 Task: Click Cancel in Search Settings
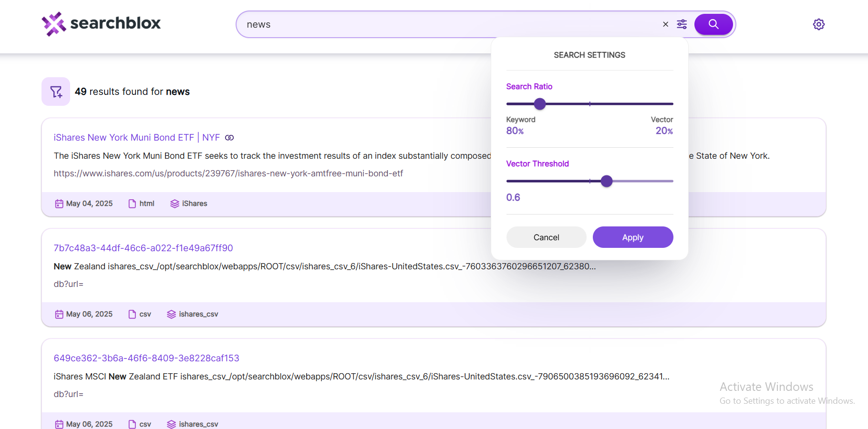pos(546,237)
